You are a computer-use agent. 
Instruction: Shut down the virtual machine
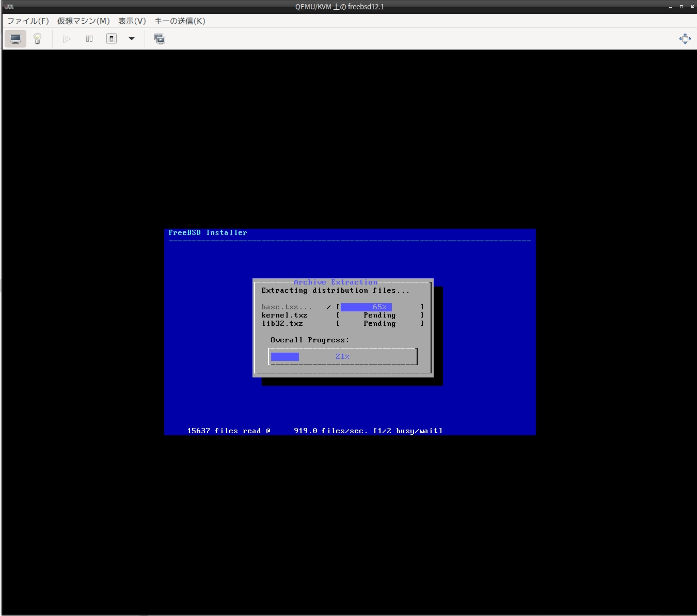pos(112,39)
